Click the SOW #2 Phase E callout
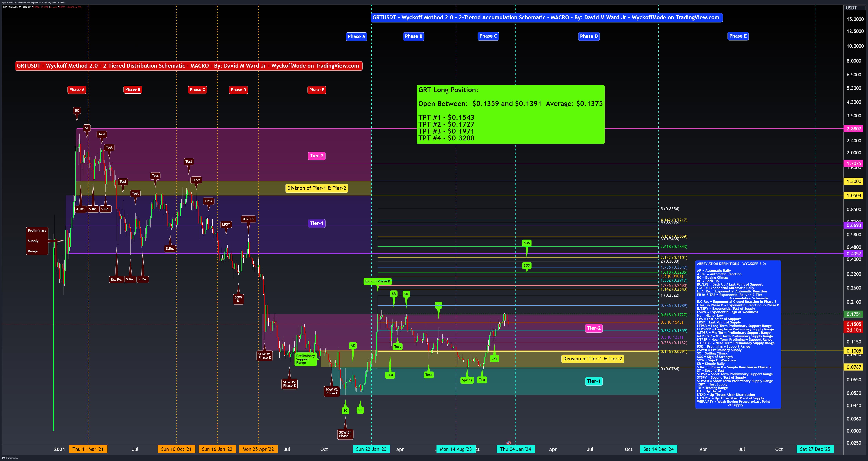868x461 pixels. tap(289, 384)
